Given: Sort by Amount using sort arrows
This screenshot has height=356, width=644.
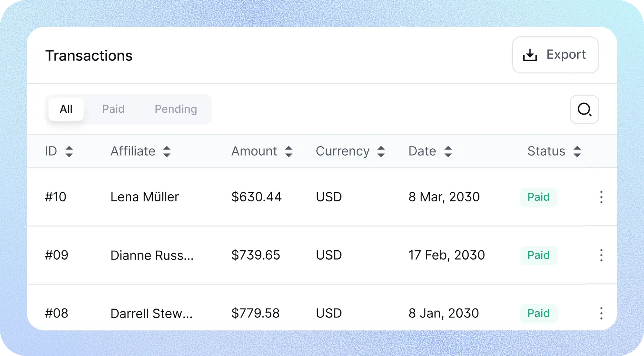Looking at the screenshot, I should tap(289, 151).
